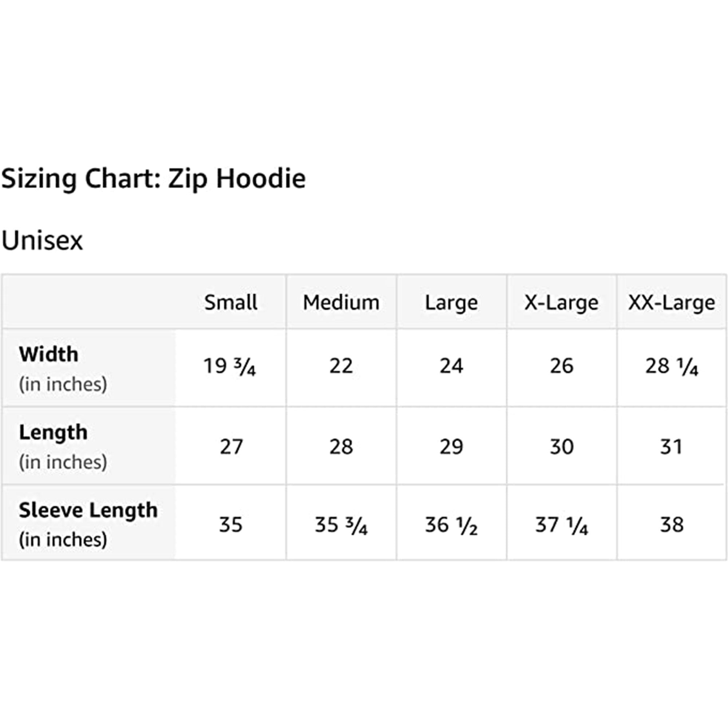This screenshot has height=728, width=728.
Task: Click the Medium sleeve length value 35 ¾
Action: pyautogui.click(x=341, y=525)
